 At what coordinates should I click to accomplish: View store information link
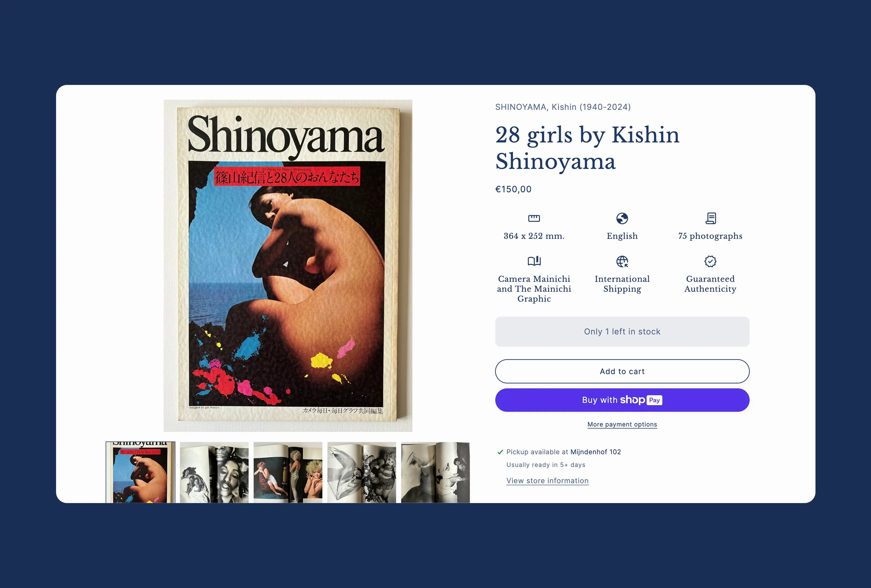tap(547, 480)
